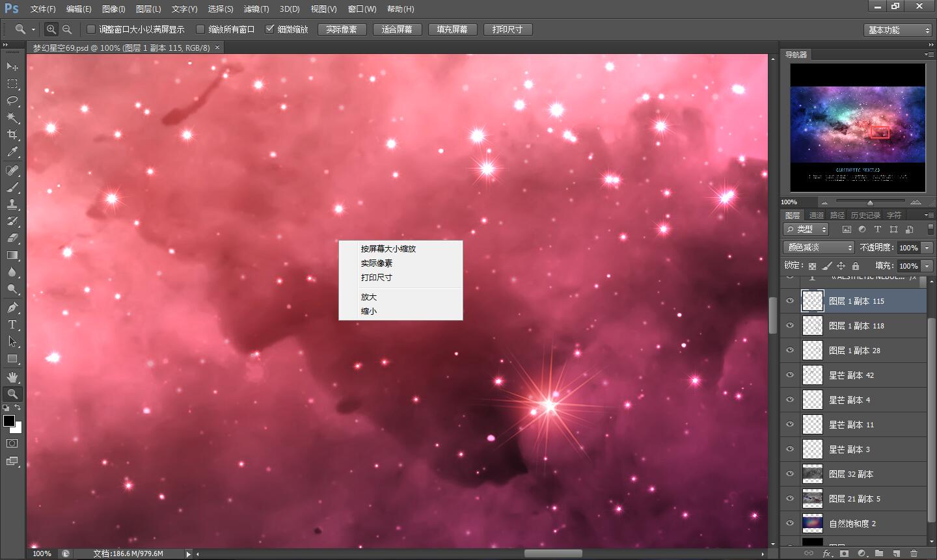Select the Eyedropper tool
This screenshot has height=560, width=937.
(12, 152)
